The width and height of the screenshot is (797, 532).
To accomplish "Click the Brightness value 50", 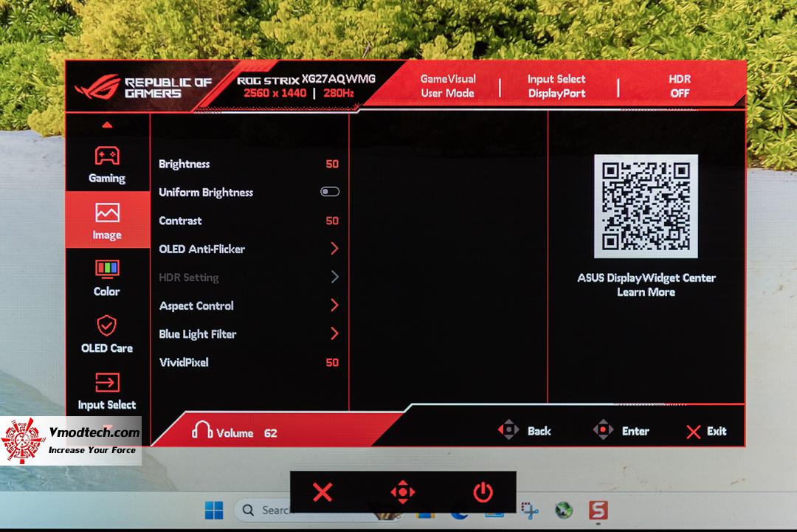I will pos(332,164).
